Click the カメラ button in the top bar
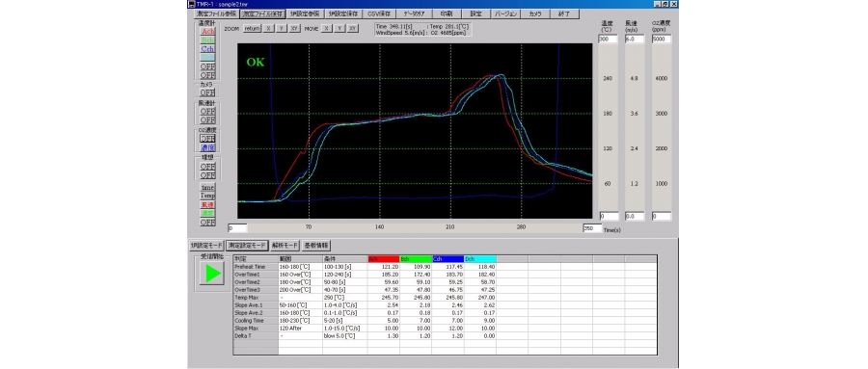This screenshot has height=369, width=868. pyautogui.click(x=534, y=13)
